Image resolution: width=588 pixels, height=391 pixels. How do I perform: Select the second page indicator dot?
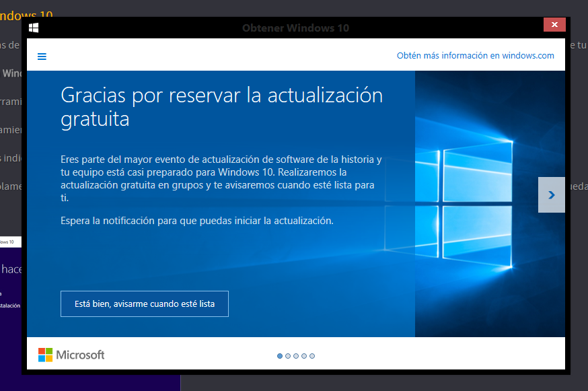coord(288,356)
